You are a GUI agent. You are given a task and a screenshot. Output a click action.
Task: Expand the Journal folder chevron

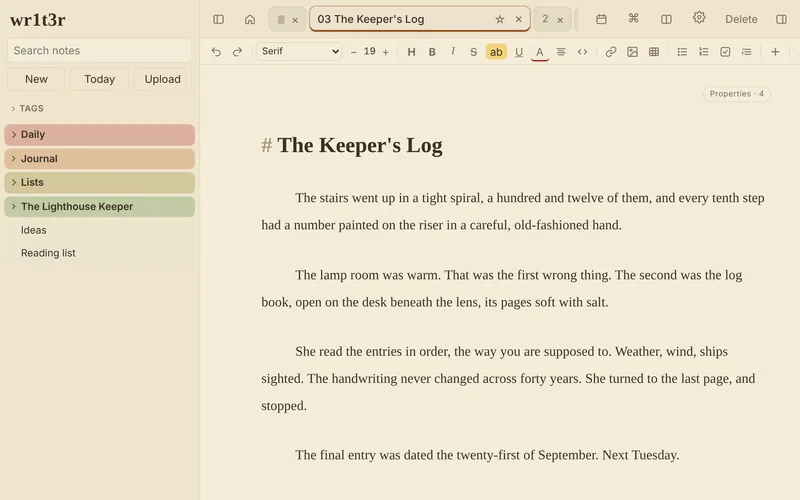point(14,159)
